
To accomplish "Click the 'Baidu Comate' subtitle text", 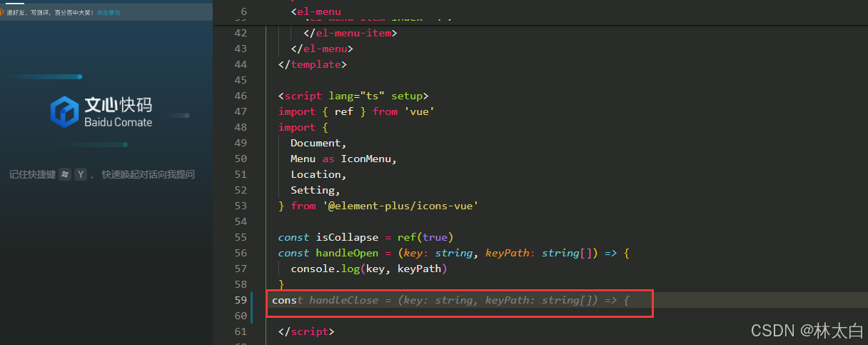I will pyautogui.click(x=118, y=122).
